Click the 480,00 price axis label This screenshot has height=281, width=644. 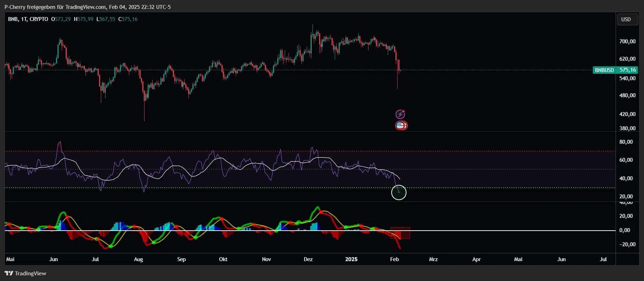pos(627,95)
